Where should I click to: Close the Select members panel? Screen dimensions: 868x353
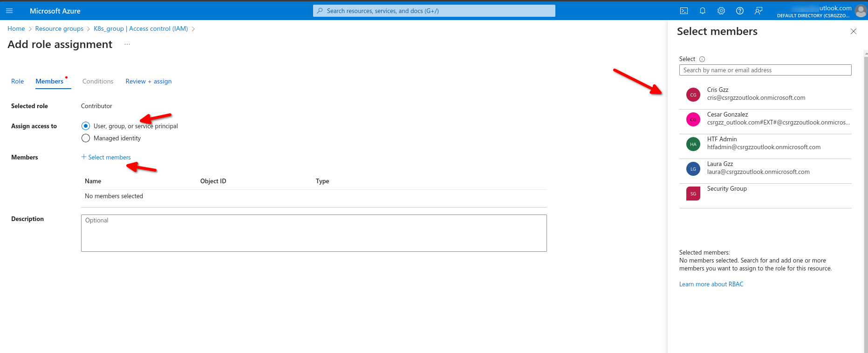(x=854, y=31)
